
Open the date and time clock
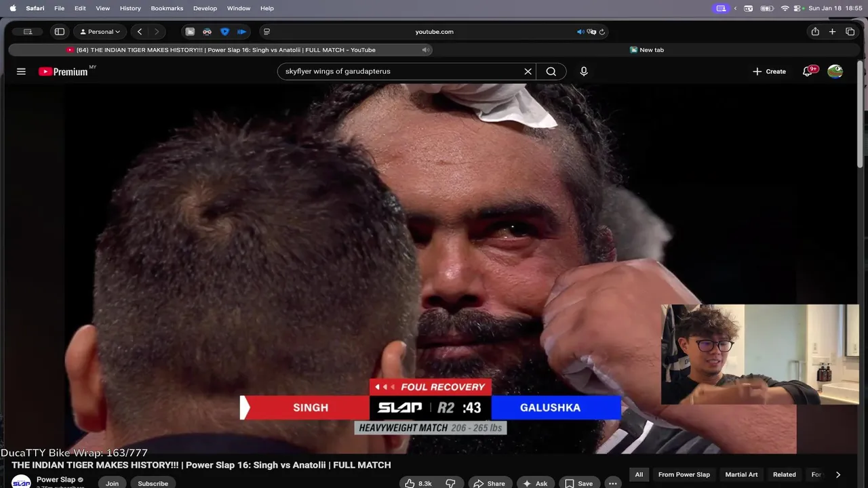(x=835, y=8)
